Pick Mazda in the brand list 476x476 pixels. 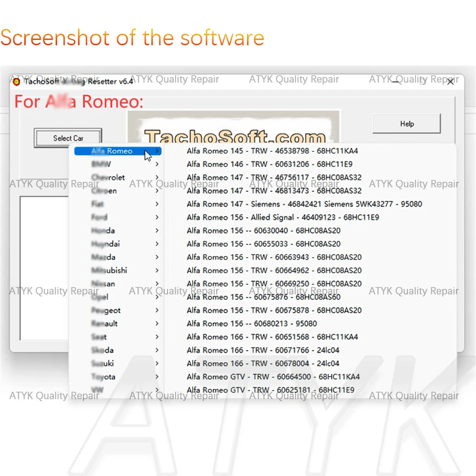tap(118, 257)
